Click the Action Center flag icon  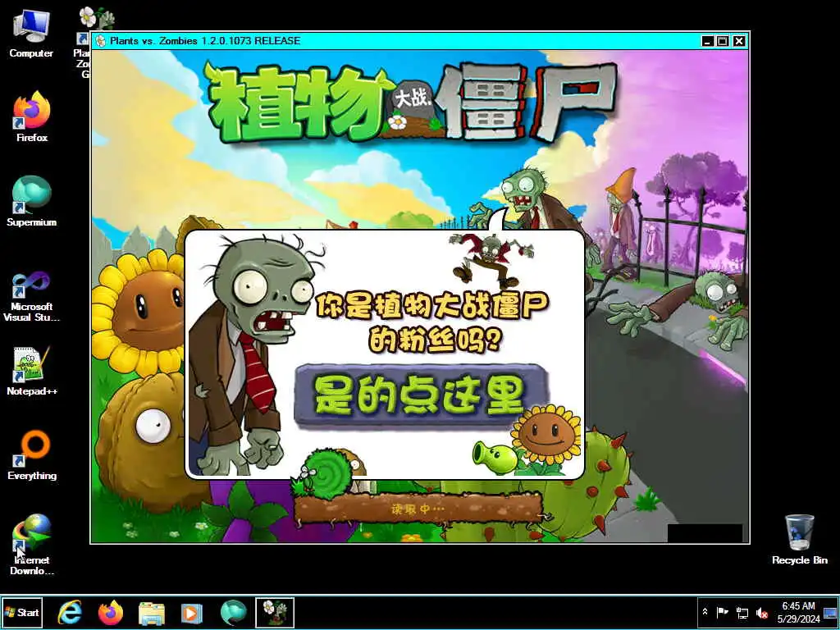[x=722, y=612]
